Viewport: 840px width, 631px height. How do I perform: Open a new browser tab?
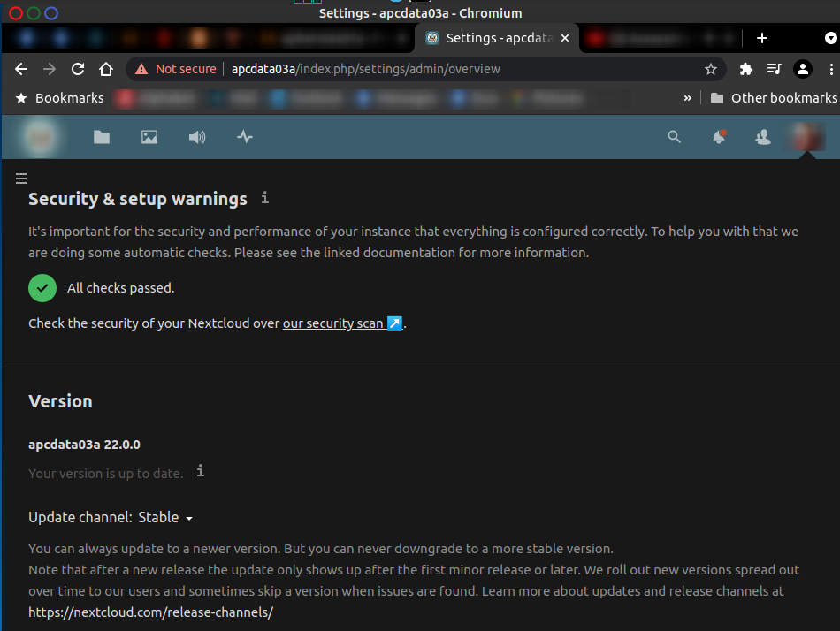pyautogui.click(x=762, y=38)
